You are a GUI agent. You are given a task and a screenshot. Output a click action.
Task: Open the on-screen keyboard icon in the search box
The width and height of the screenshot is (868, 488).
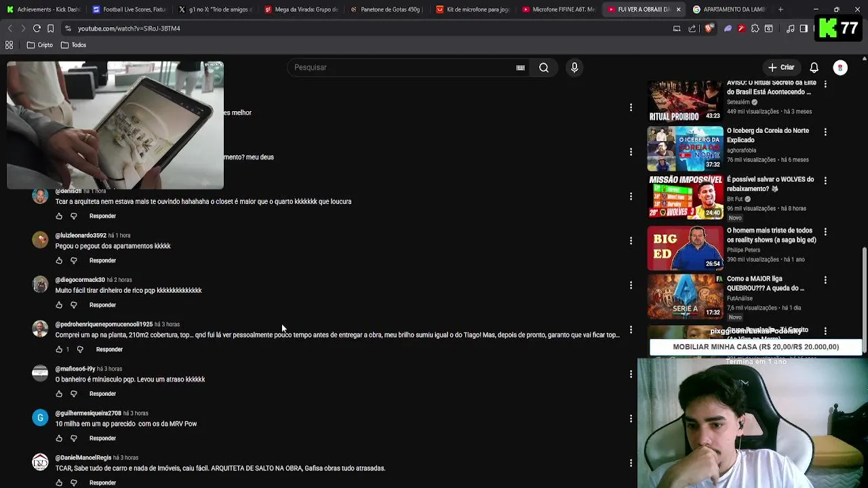tap(520, 68)
